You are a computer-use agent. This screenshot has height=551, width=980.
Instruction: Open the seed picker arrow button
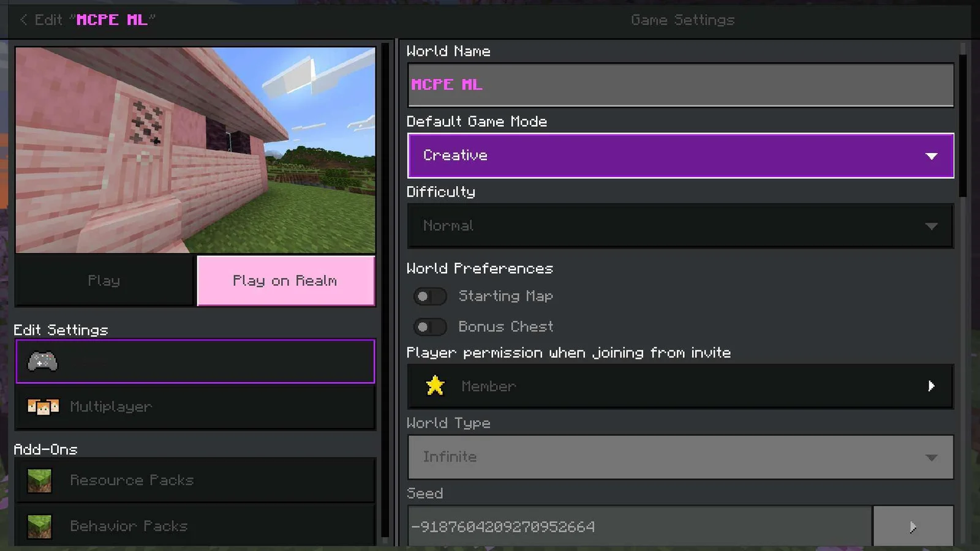click(913, 527)
